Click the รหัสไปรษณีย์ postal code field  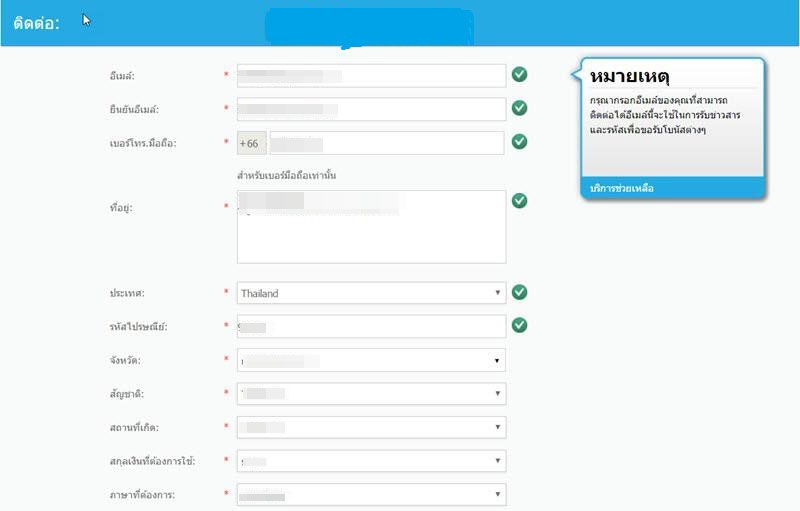pyautogui.click(x=370, y=327)
